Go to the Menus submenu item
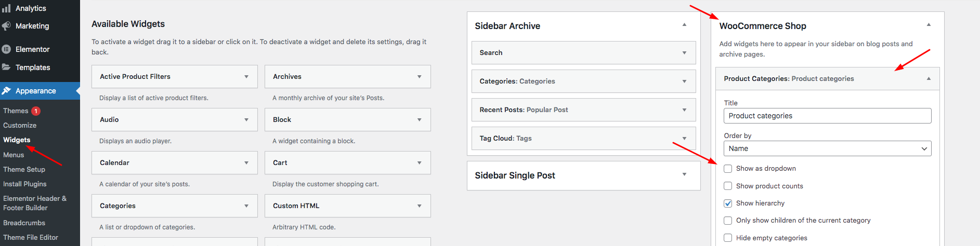This screenshot has width=980, height=246. [x=14, y=155]
